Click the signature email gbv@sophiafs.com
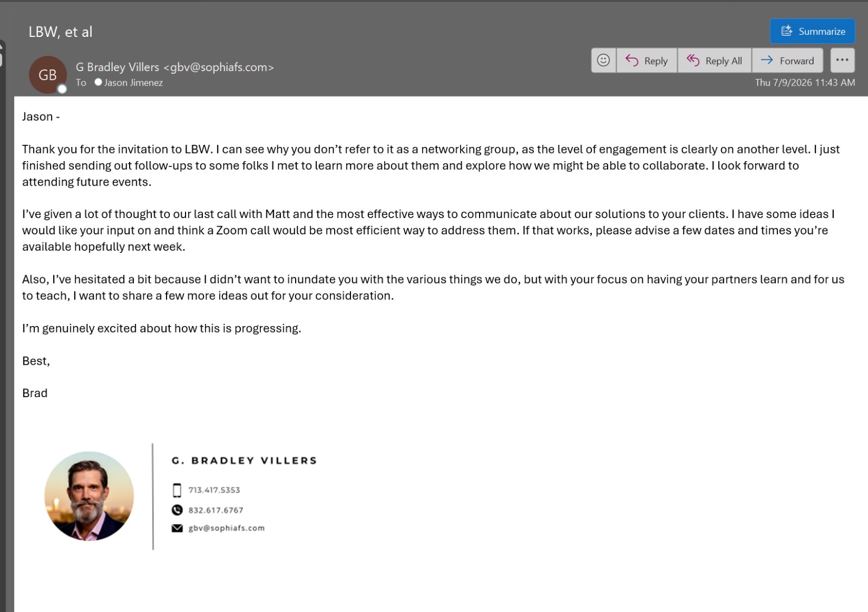 click(x=227, y=528)
